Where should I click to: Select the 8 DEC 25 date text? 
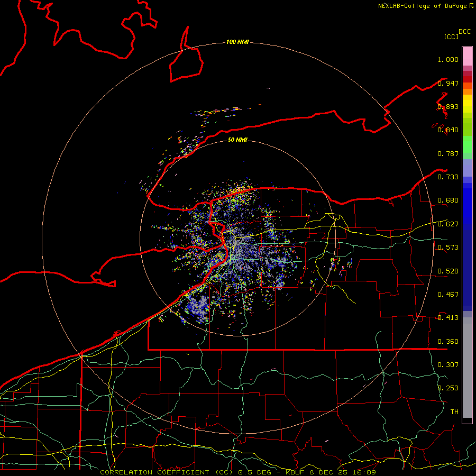(330, 472)
